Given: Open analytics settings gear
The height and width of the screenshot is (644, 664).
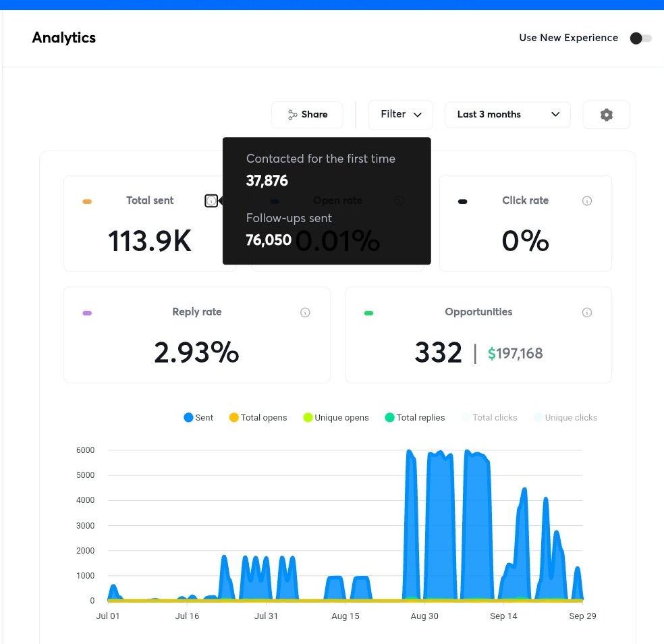Looking at the screenshot, I should (607, 114).
